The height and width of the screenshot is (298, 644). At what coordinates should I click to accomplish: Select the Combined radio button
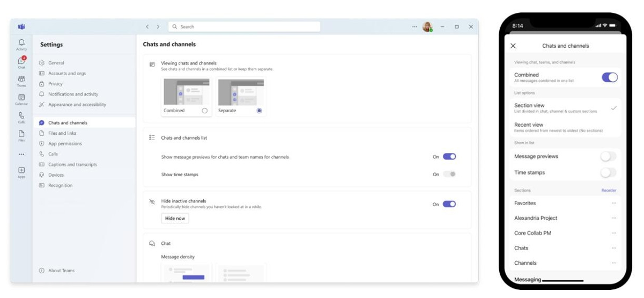(204, 111)
